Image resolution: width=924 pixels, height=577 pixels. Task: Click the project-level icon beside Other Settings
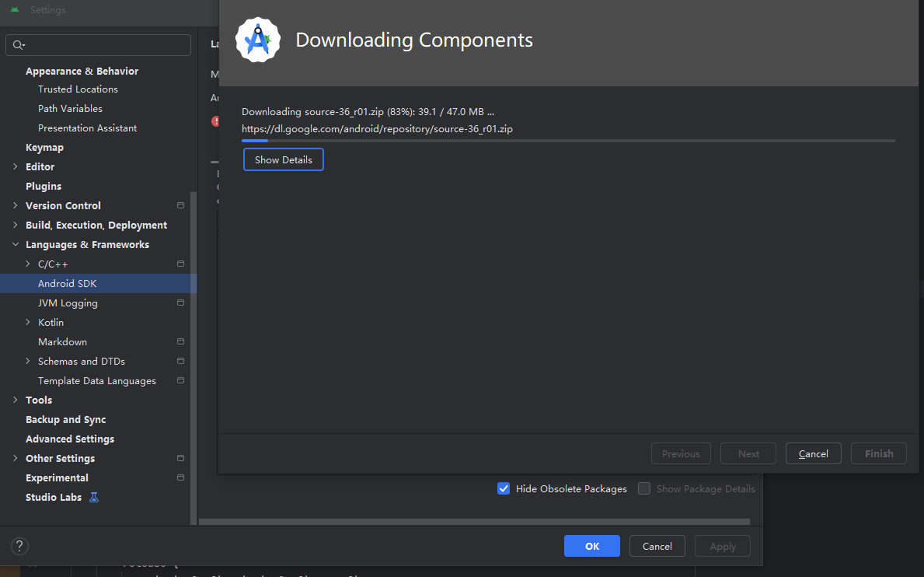[180, 458]
